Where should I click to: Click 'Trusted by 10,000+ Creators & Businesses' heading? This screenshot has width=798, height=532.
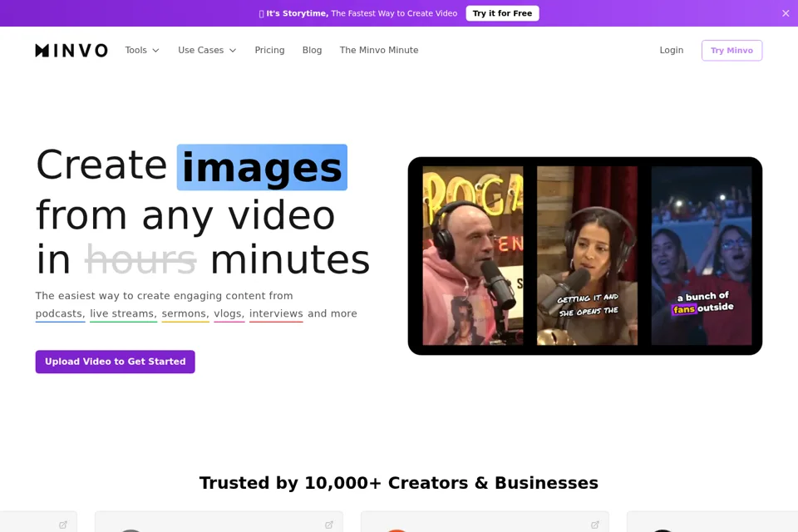[x=399, y=483]
